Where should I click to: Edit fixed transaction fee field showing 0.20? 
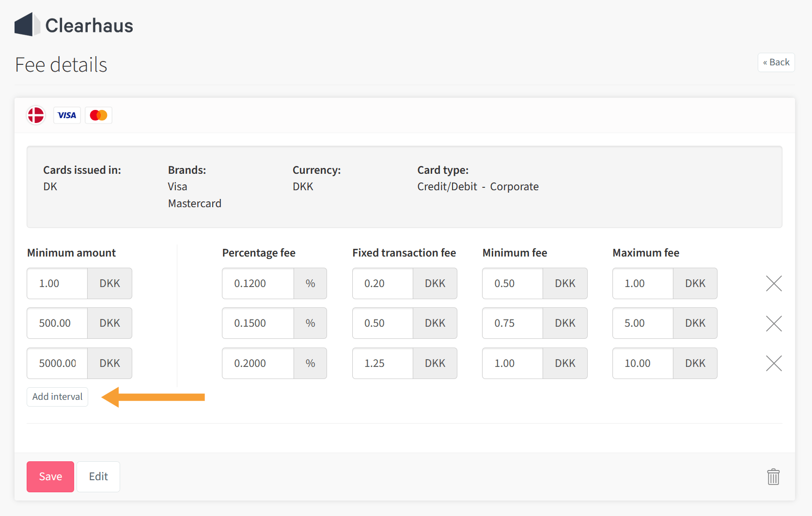click(x=383, y=284)
